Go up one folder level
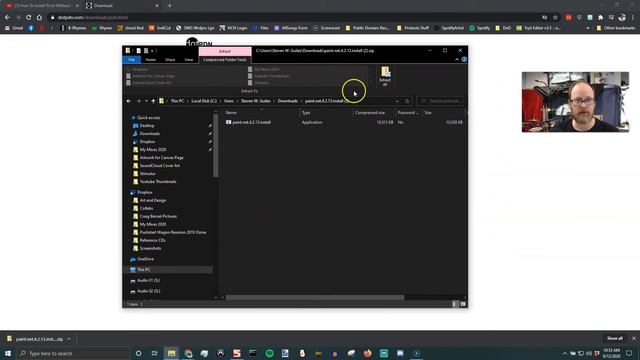The width and height of the screenshot is (640, 360). click(153, 101)
